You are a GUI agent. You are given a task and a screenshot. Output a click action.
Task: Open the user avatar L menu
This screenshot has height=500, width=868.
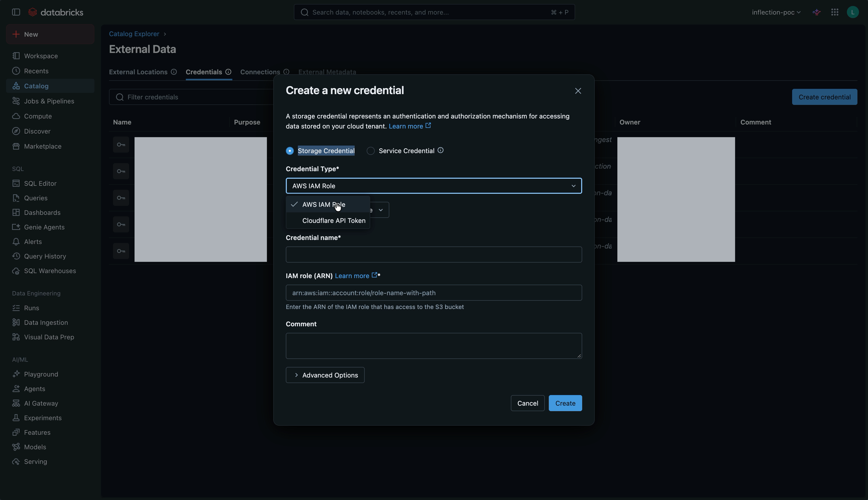(852, 12)
